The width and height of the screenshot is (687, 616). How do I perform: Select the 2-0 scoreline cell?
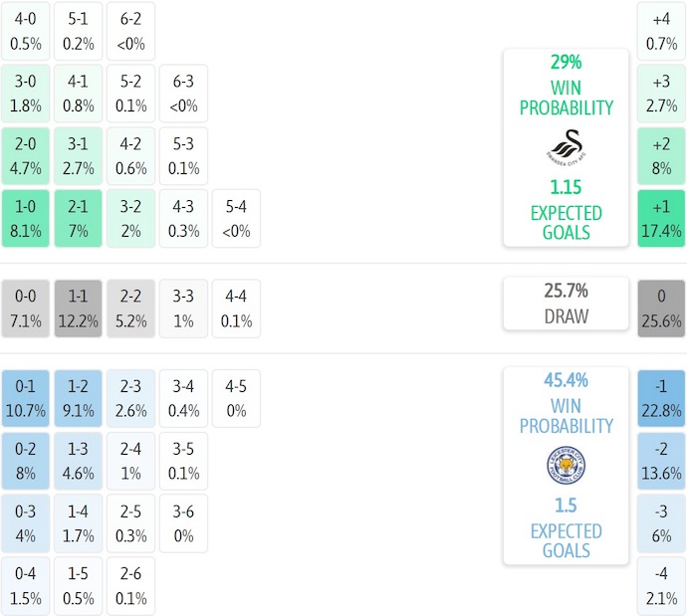[x=26, y=157]
